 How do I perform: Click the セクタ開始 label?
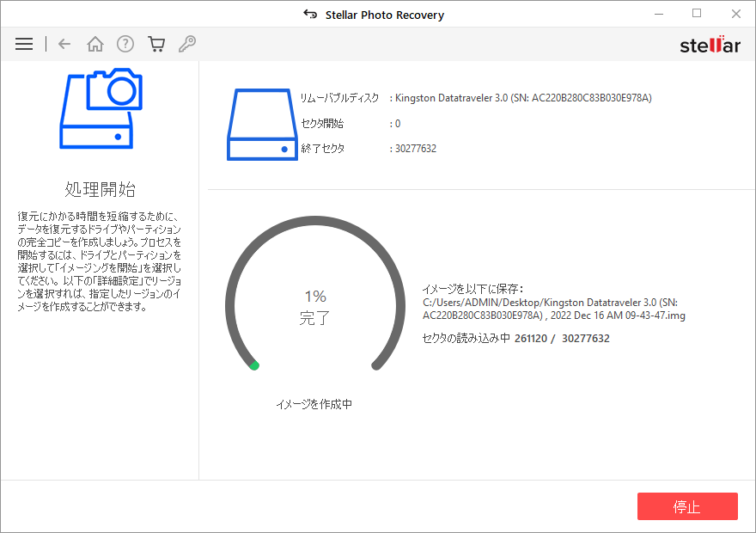(322, 124)
